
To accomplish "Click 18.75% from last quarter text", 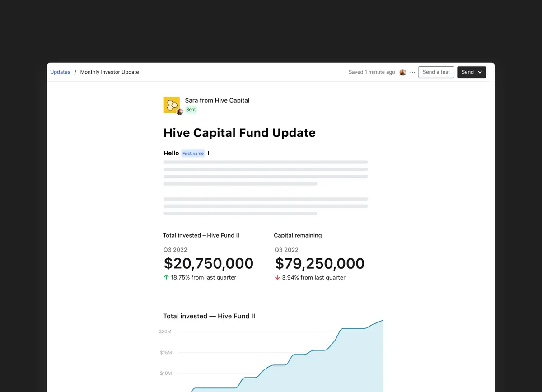I will [204, 278].
